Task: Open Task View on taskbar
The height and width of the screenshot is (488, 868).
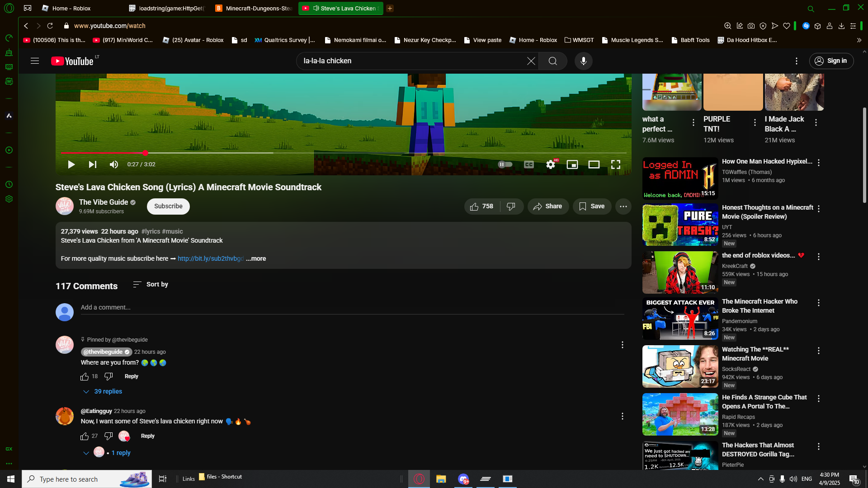Action: (x=163, y=479)
